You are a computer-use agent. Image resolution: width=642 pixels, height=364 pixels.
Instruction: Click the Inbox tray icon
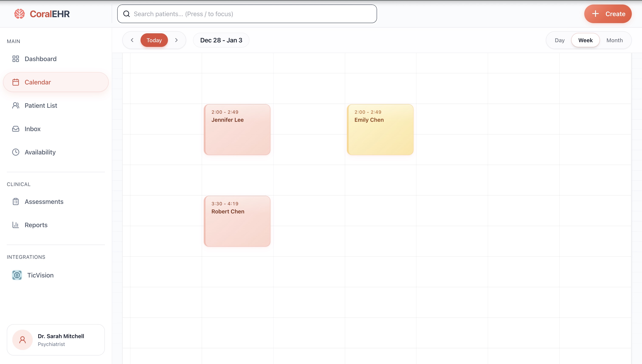pyautogui.click(x=16, y=129)
